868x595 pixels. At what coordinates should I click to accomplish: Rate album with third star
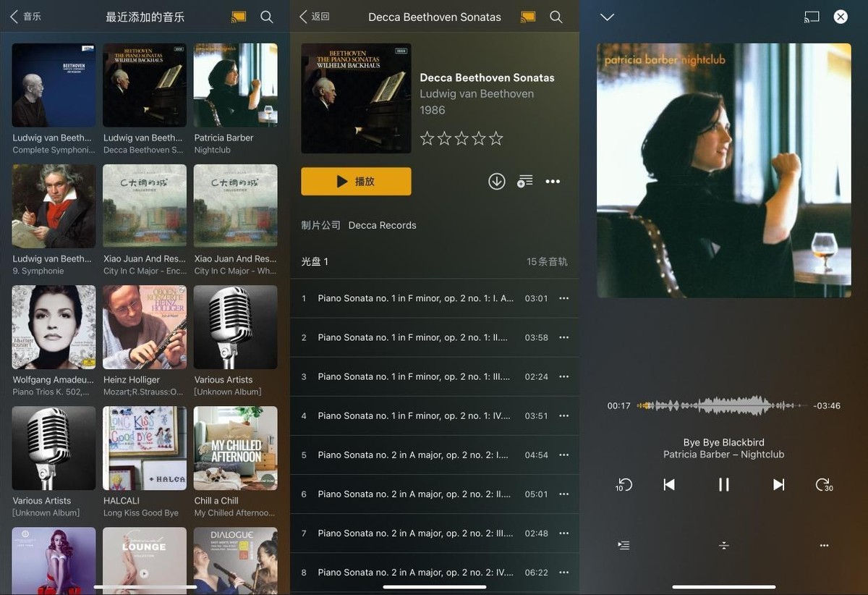pyautogui.click(x=461, y=138)
